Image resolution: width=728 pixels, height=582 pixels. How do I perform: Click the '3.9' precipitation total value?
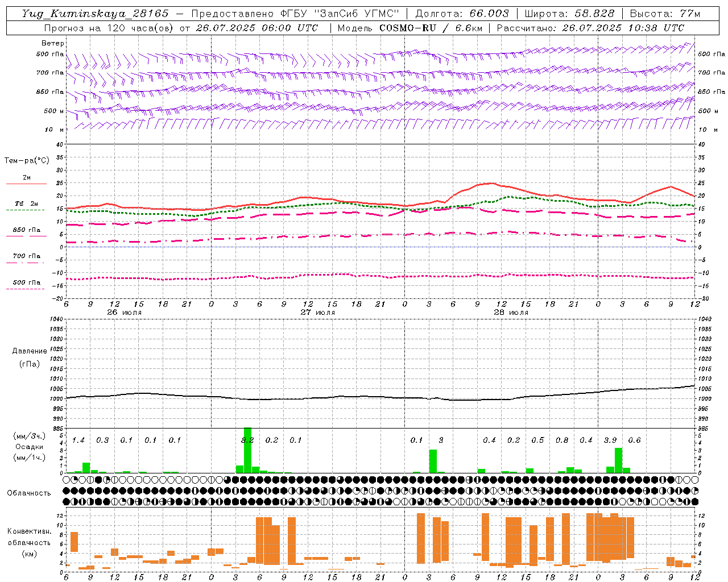pyautogui.click(x=610, y=440)
